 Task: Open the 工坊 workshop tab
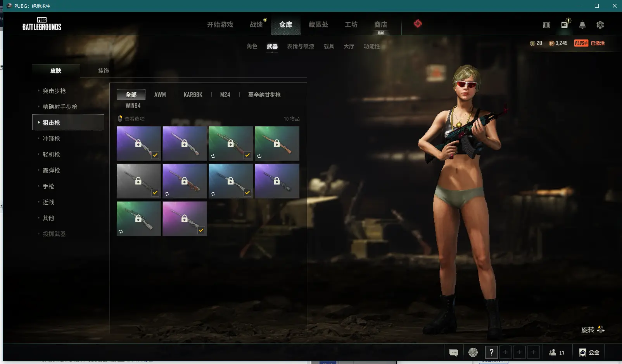[x=351, y=24]
